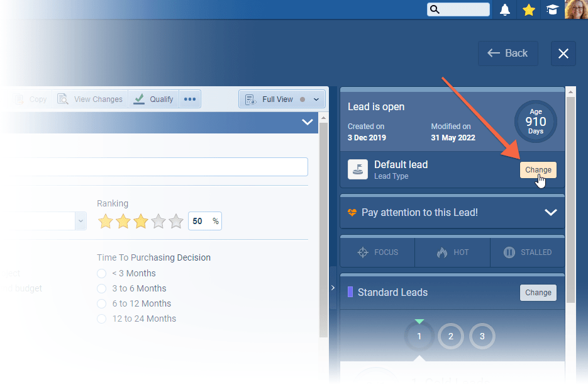This screenshot has width=588, height=384.
Task: Go to pipeline step 3
Action: [x=482, y=336]
